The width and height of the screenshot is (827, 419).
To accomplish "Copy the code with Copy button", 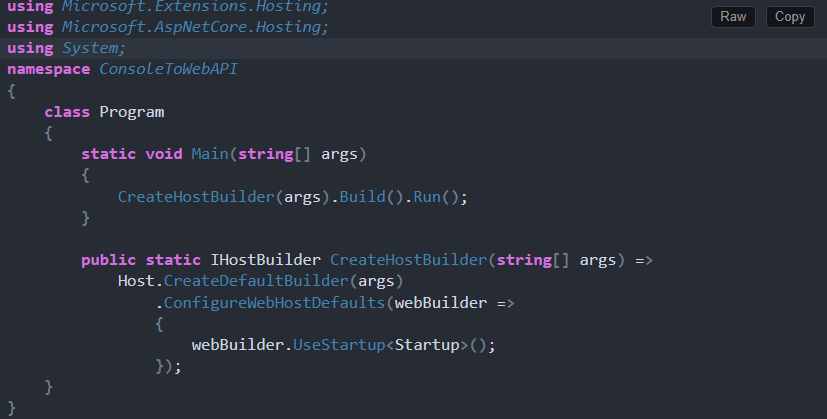I will pyautogui.click(x=790, y=17).
